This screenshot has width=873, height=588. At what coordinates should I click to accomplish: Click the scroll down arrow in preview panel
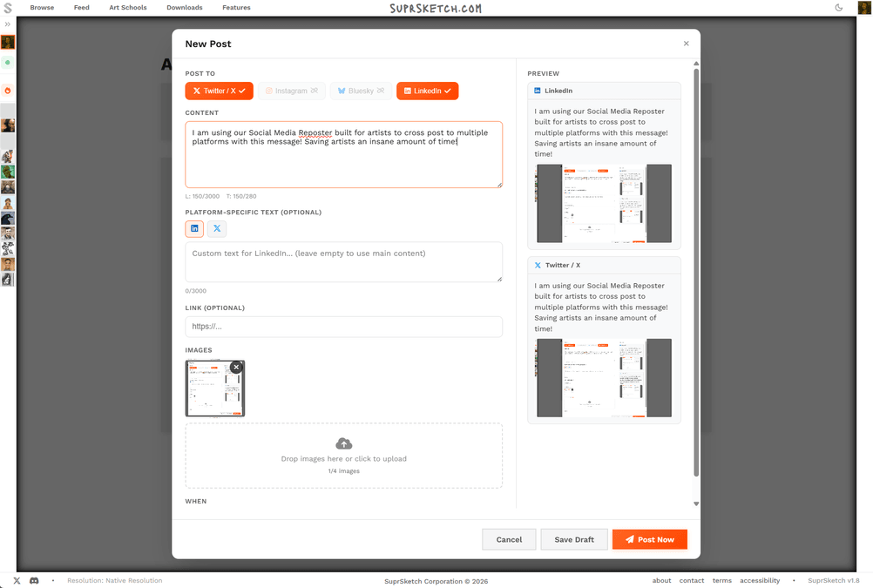(696, 504)
